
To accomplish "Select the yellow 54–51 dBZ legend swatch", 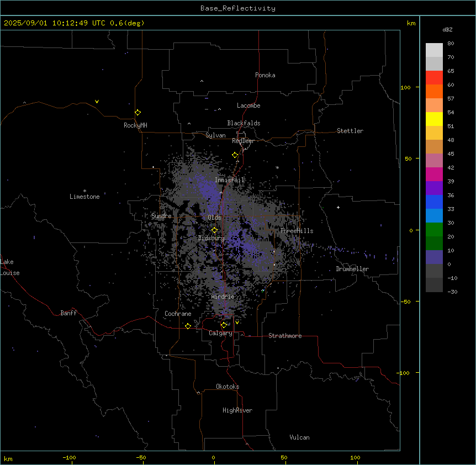I will coord(434,119).
